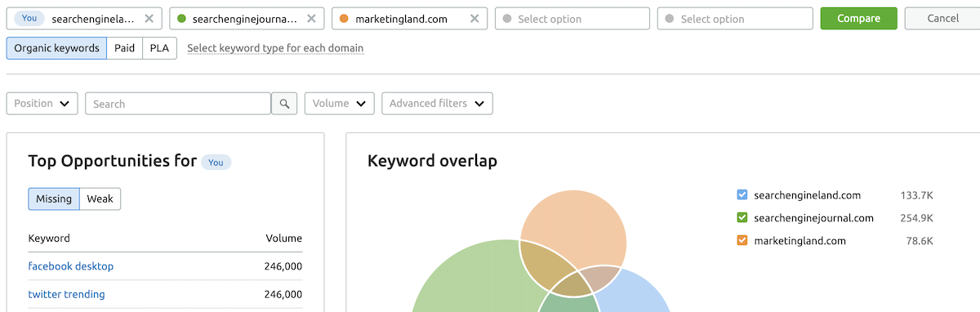The image size is (980, 312).
Task: Remove searchengineland domain with its X icon
Action: (x=148, y=19)
